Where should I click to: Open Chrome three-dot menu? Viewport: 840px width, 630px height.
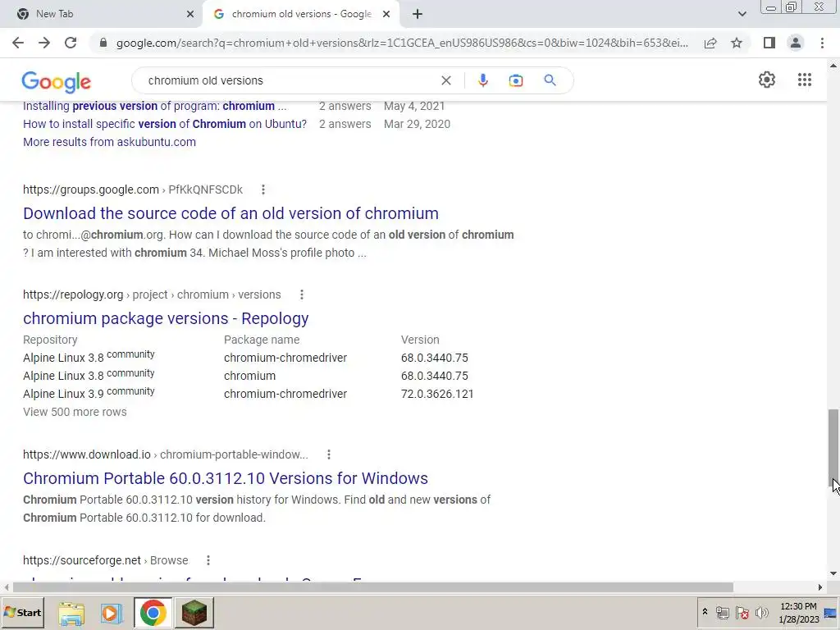click(x=822, y=43)
